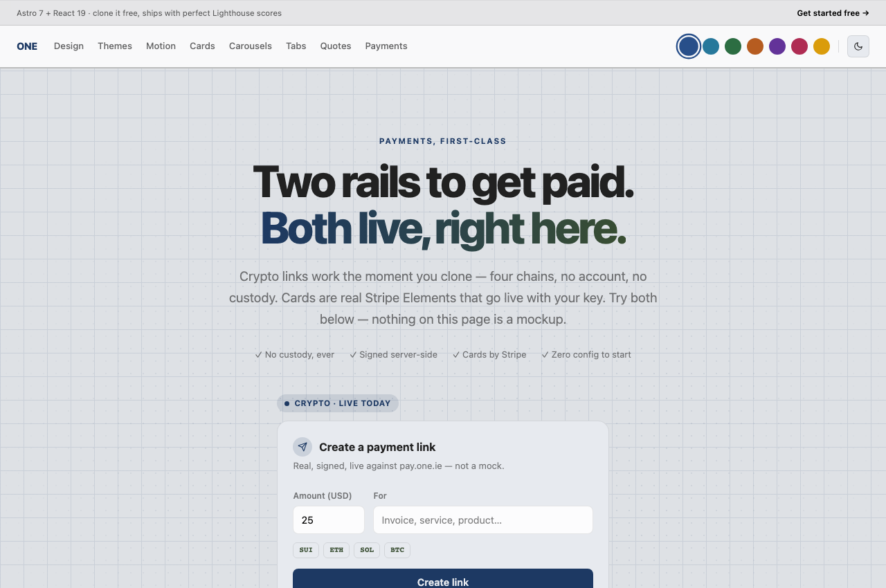Open the Quotes nav item
Screen dimensions: 886x588
coord(336,46)
